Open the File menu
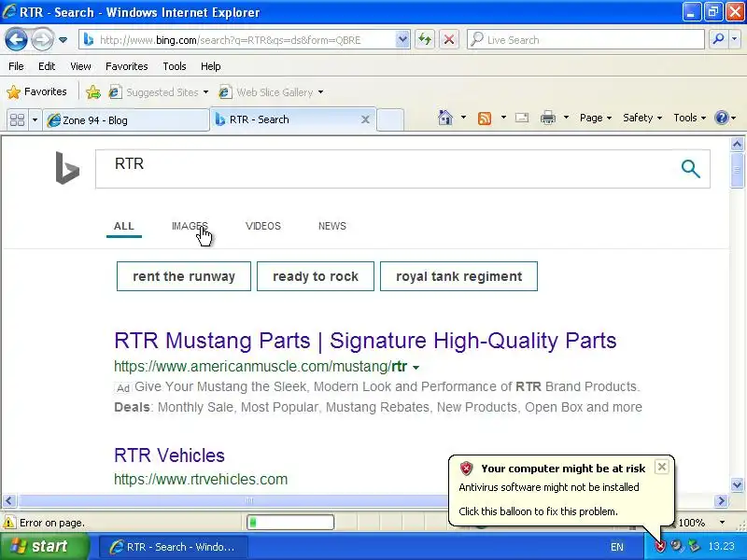This screenshot has width=747, height=560. 16,66
